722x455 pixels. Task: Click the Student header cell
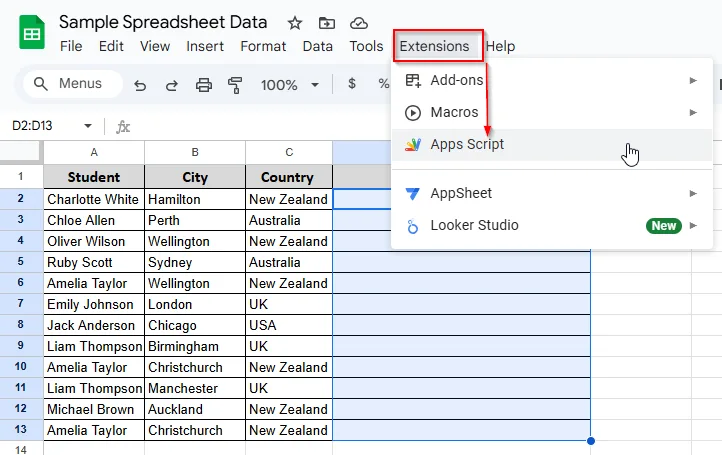tap(94, 177)
